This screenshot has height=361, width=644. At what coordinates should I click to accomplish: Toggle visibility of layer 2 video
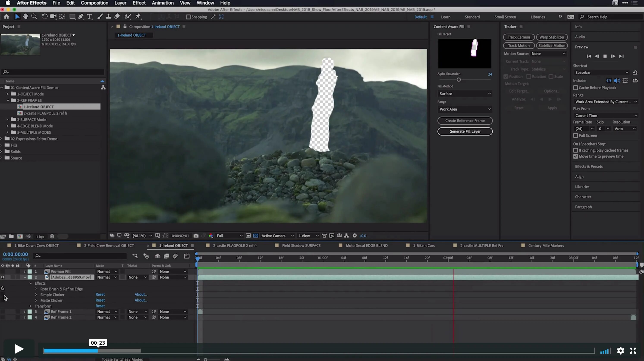(3, 277)
